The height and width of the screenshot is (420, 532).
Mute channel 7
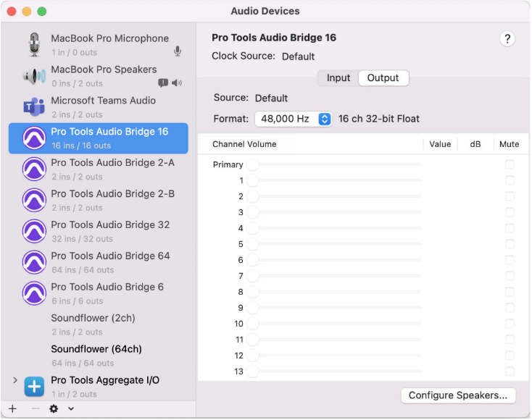tap(510, 276)
